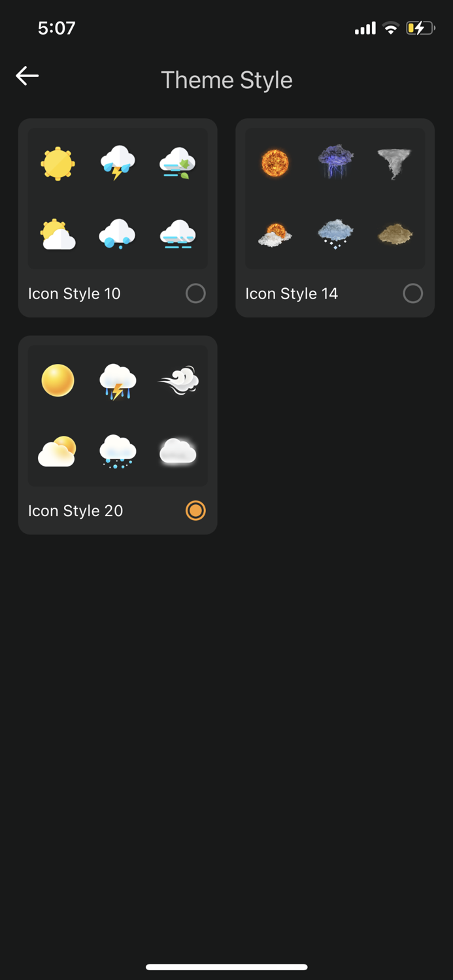Click the dust storm icon in Icon Style 14
The image size is (453, 980).
395,235
